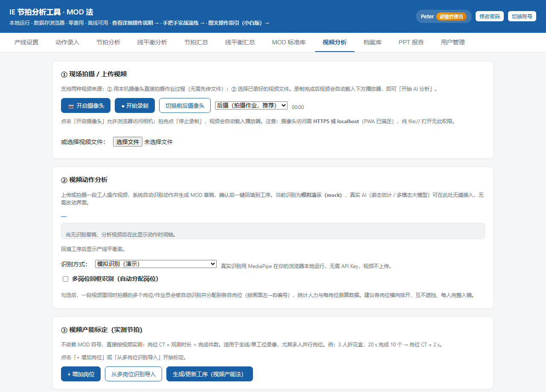Click the ① 现场拍摄 / 上传视频 heading
The width and height of the screenshot is (546, 392).
(x=94, y=74)
